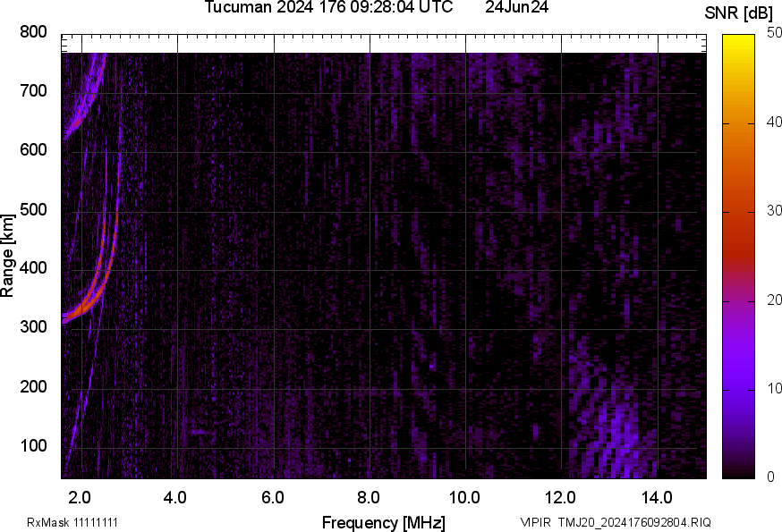Image resolution: width=782 pixels, height=532 pixels.
Task: Click the frequency tick label '2.0'
Action: [x=80, y=497]
